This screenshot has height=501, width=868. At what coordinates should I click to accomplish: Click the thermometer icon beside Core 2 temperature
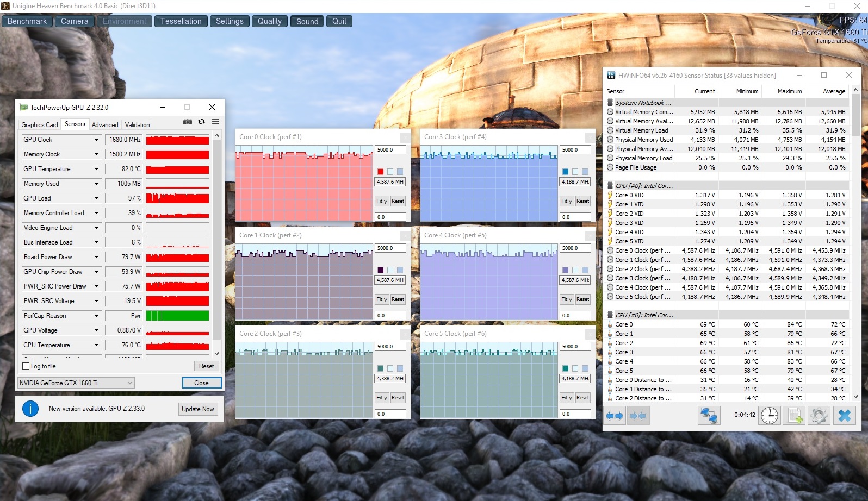[610, 343]
